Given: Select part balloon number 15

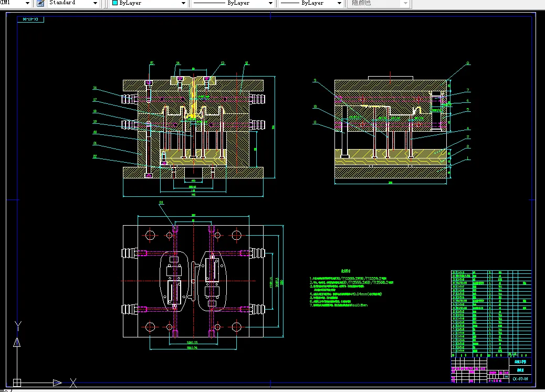Looking at the screenshot, I should 152,63.
